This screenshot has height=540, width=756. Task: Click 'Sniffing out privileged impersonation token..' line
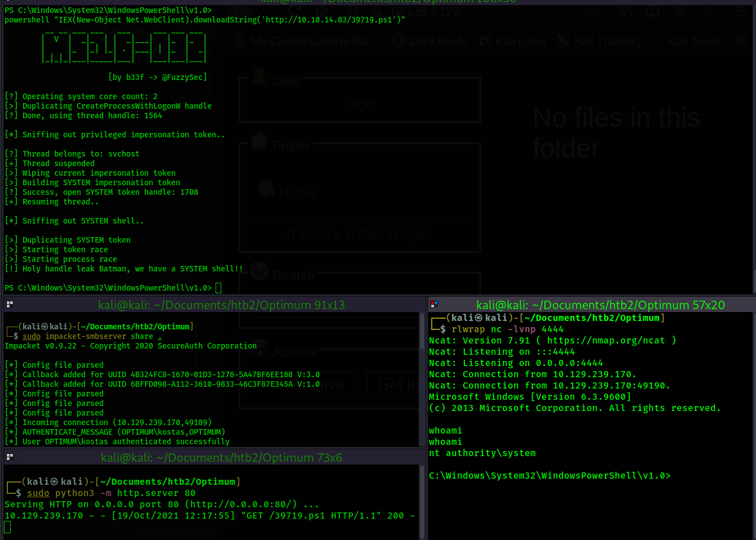click(115, 135)
